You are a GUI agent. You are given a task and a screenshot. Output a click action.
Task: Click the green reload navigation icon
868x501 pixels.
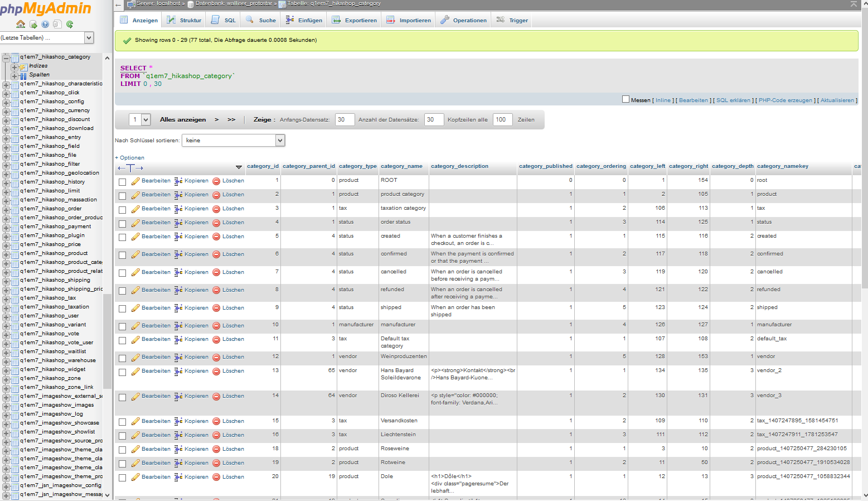point(70,24)
